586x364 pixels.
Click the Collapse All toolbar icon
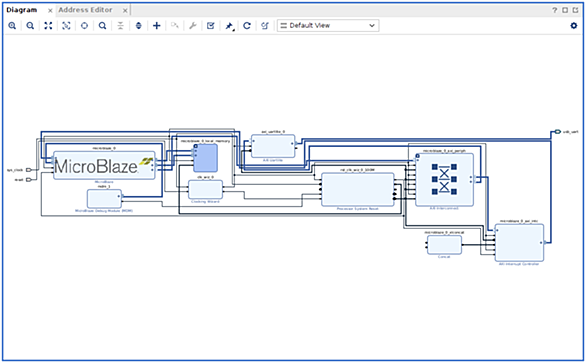(x=120, y=26)
